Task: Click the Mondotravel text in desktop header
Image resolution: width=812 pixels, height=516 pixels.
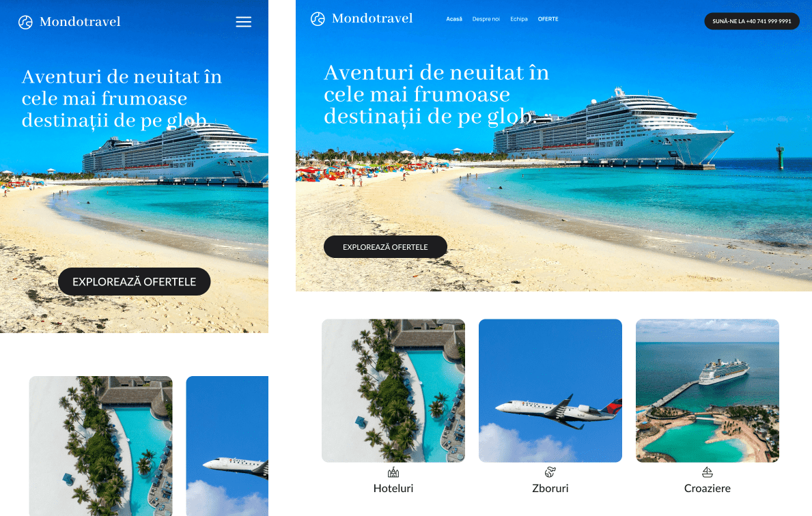Action: click(x=372, y=18)
